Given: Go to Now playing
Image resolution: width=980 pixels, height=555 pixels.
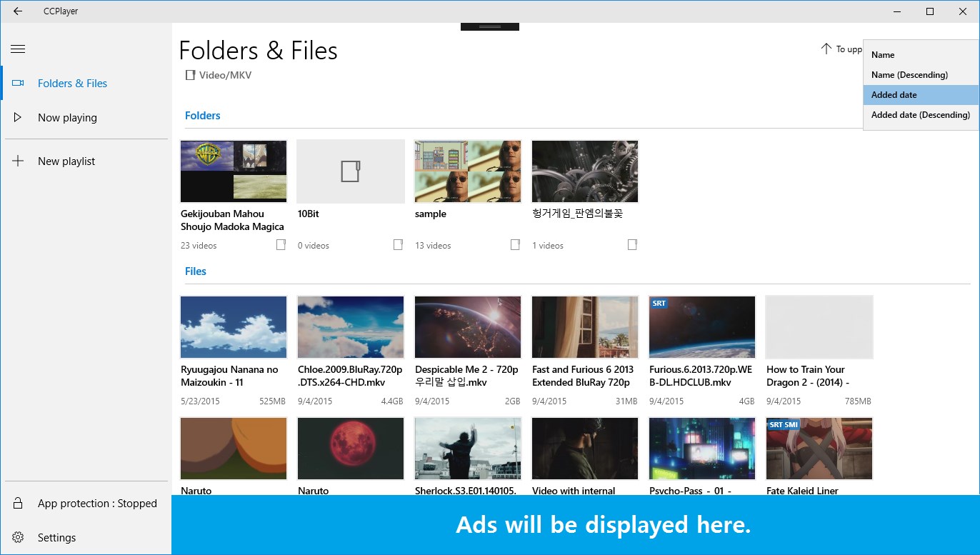Looking at the screenshot, I should point(86,118).
